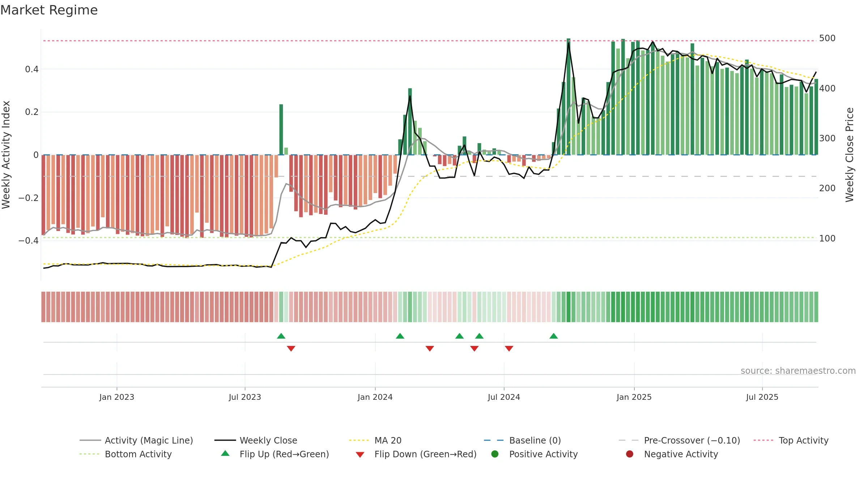
Task: Click the Weekly Activity Index axis title
Action: 6,155
